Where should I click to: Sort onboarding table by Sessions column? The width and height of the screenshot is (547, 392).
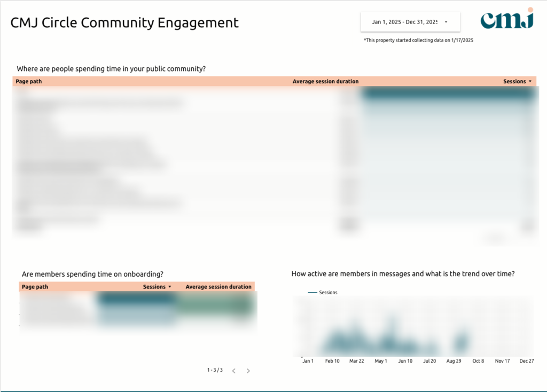[x=154, y=287]
